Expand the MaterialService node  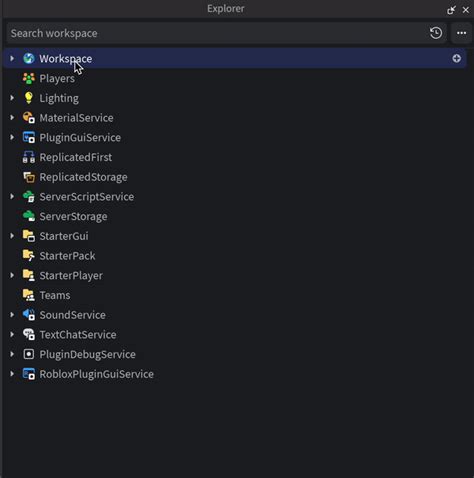12,118
